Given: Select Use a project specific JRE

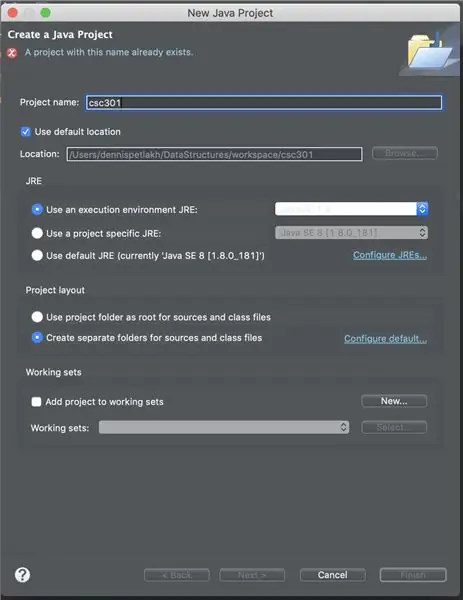Looking at the screenshot, I should (x=37, y=233).
